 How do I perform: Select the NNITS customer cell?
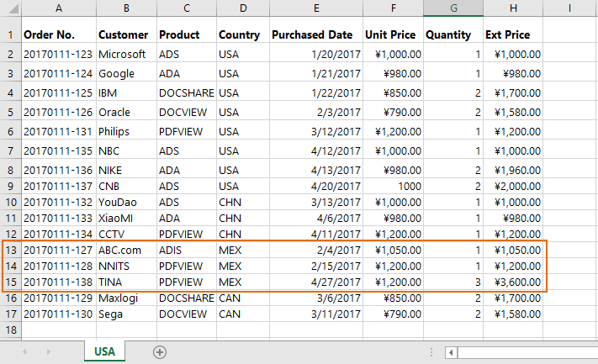pos(127,266)
